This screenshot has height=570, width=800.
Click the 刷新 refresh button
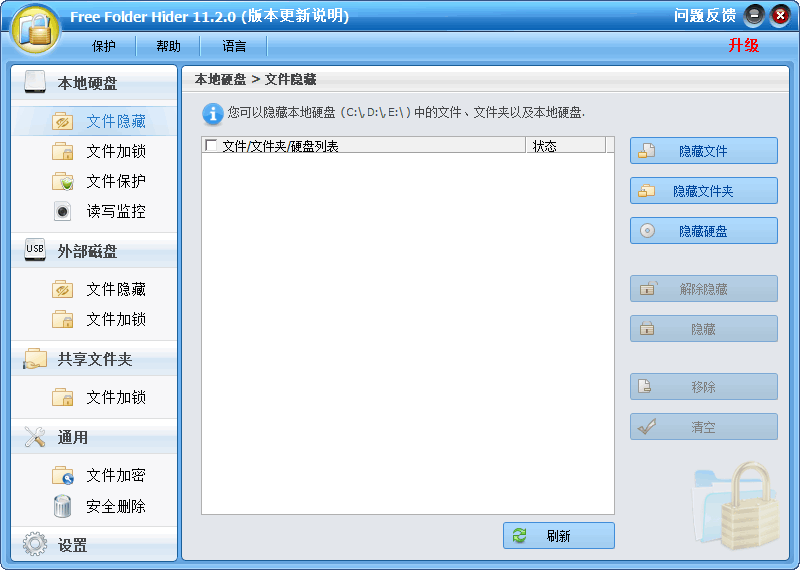click(559, 535)
